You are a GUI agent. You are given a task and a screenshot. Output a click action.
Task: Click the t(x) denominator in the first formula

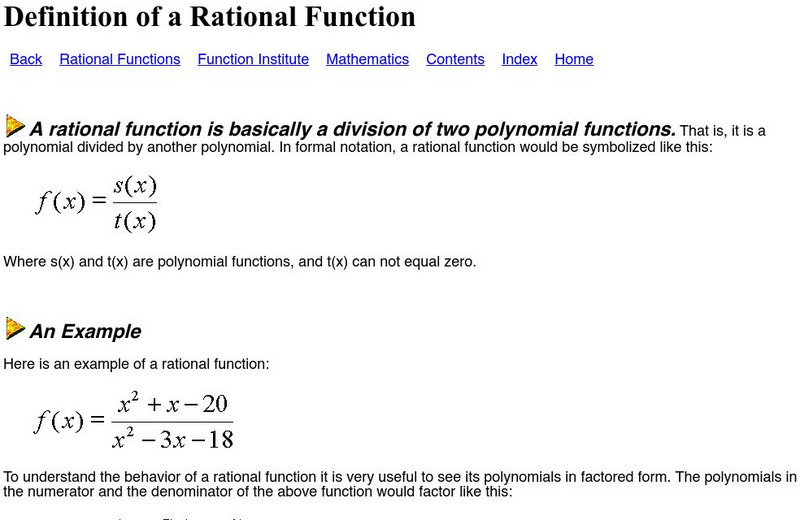pyautogui.click(x=135, y=222)
